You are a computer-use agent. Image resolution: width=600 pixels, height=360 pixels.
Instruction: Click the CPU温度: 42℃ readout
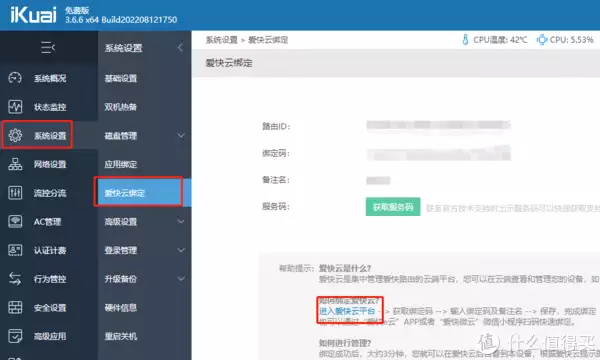(500, 40)
